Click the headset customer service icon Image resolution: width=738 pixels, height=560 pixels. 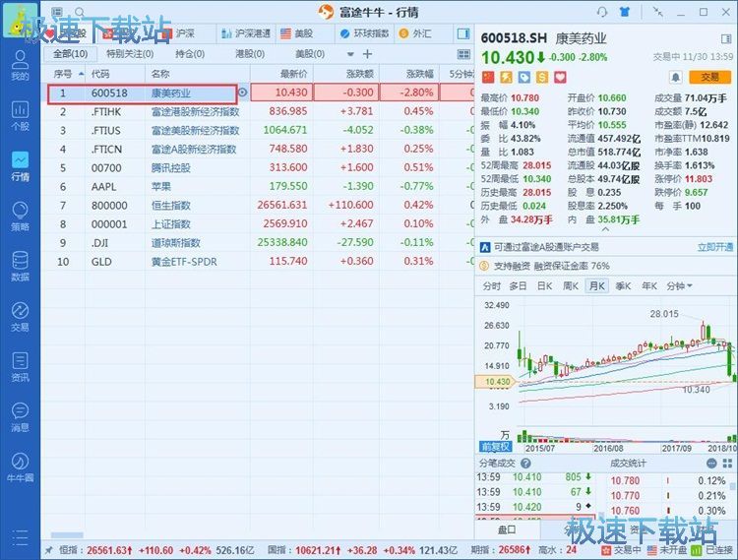602,12
